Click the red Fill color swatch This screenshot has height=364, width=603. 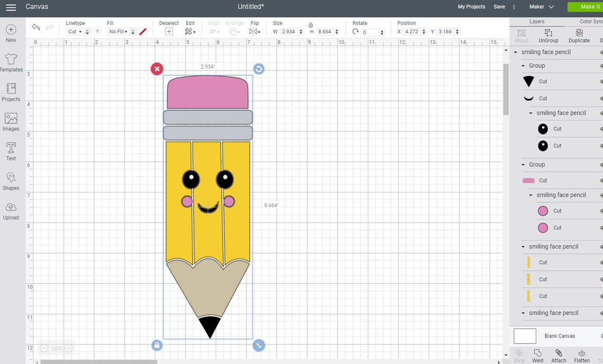pos(143,32)
